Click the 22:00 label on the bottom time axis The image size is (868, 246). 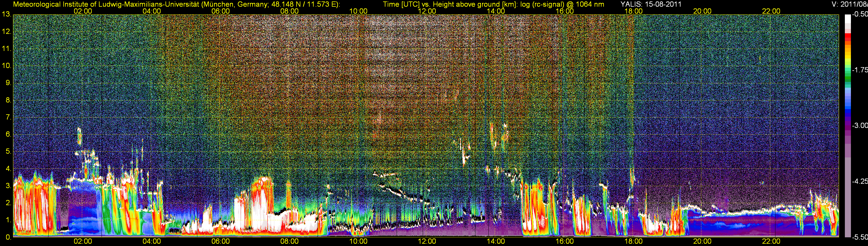coord(771,241)
